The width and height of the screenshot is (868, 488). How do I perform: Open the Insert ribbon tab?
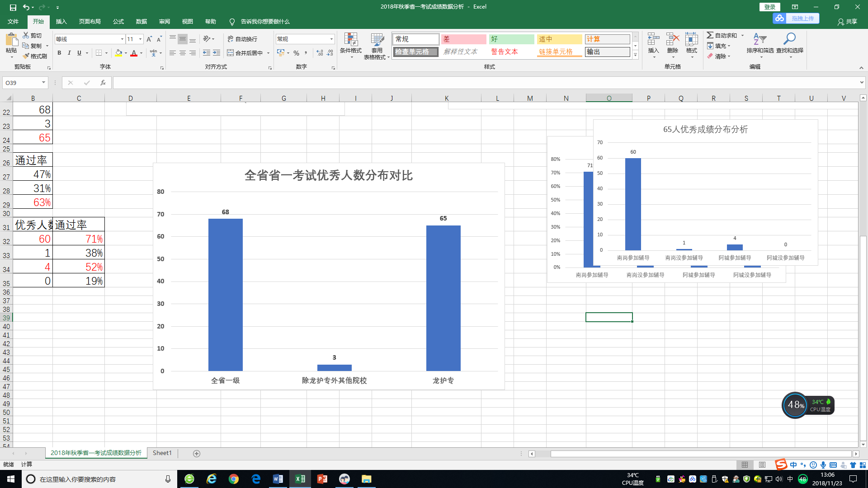pos(61,22)
